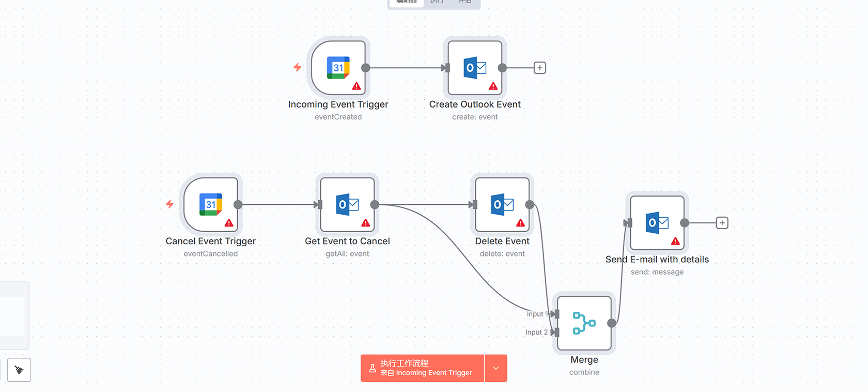Switch to the 编辑器 editor tab

(407, 2)
